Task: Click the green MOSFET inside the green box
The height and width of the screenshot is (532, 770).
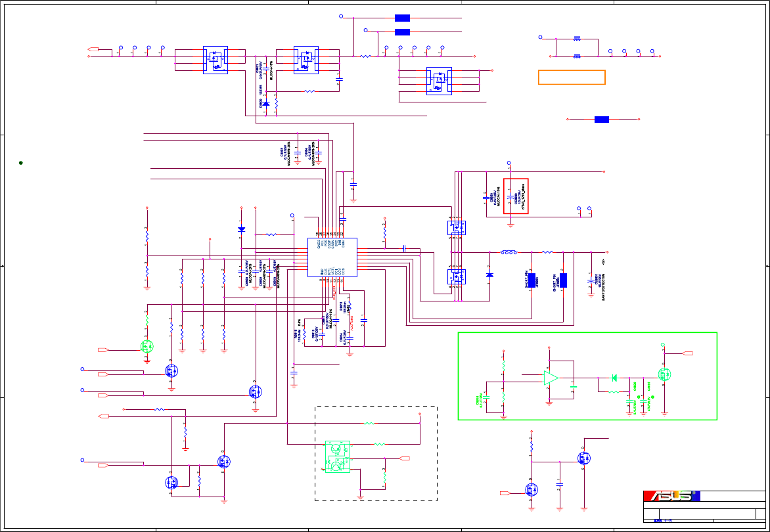Action: click(665, 374)
